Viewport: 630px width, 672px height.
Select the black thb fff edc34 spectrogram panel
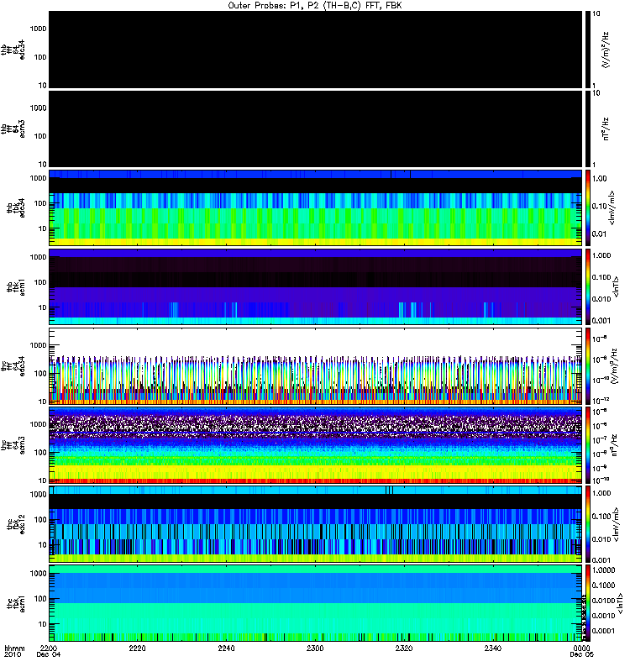click(316, 50)
